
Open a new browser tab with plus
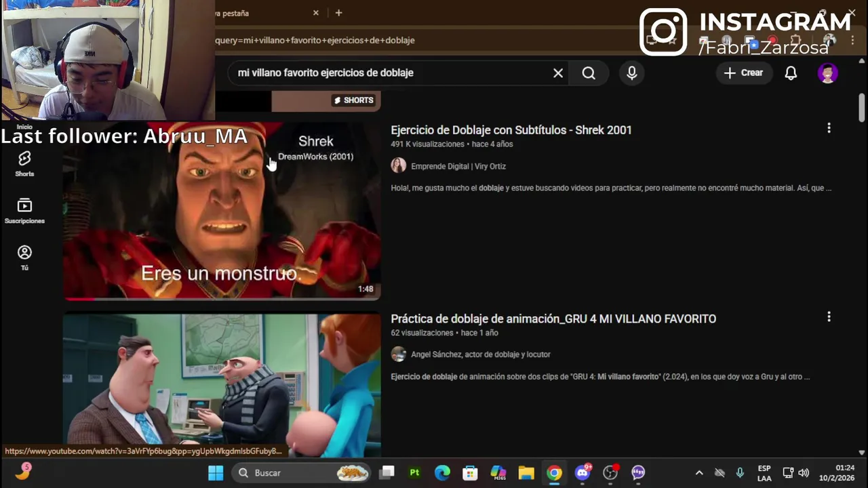coord(338,13)
